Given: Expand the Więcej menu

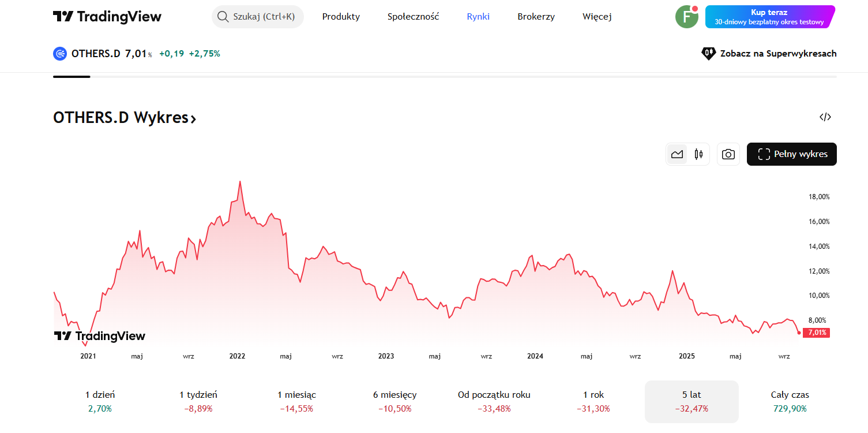Looking at the screenshot, I should coord(597,17).
